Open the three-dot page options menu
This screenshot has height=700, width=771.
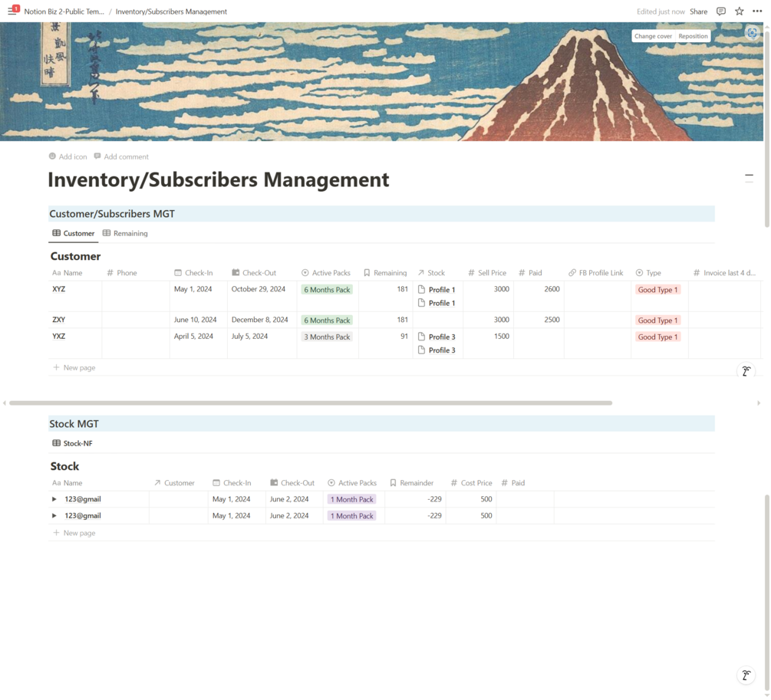[757, 12]
